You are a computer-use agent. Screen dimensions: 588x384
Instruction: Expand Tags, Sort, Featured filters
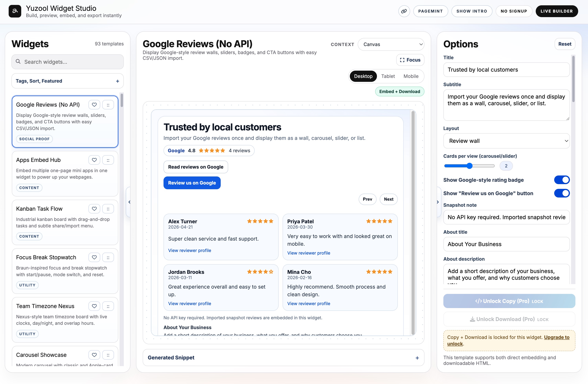pyautogui.click(x=67, y=81)
